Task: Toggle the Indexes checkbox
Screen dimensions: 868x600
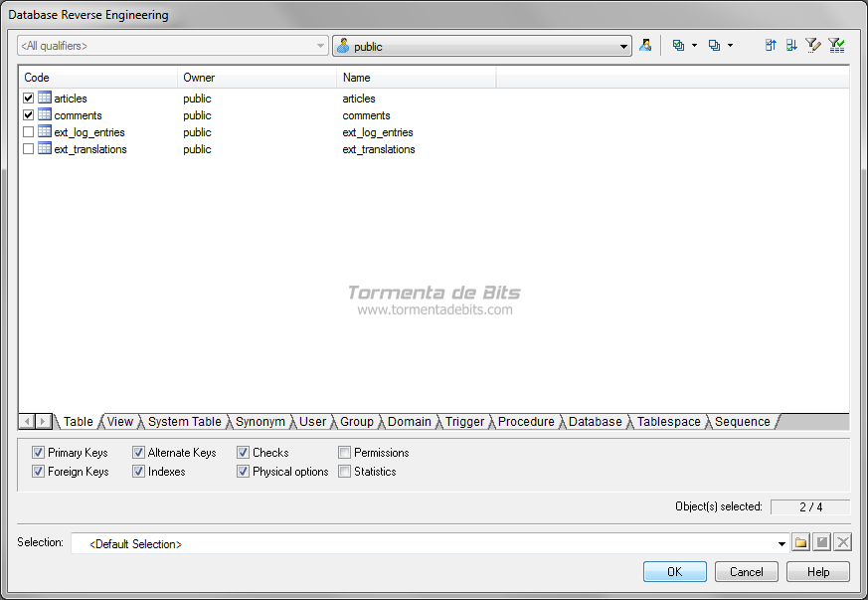Action: (x=138, y=472)
